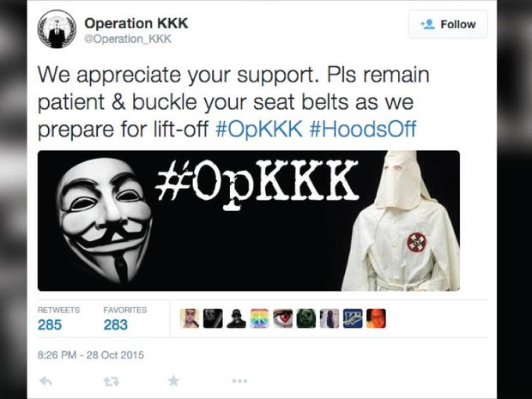The width and height of the screenshot is (532, 399).
Task: Open the attached #OpKKK banner image
Action: pyautogui.click(x=249, y=221)
